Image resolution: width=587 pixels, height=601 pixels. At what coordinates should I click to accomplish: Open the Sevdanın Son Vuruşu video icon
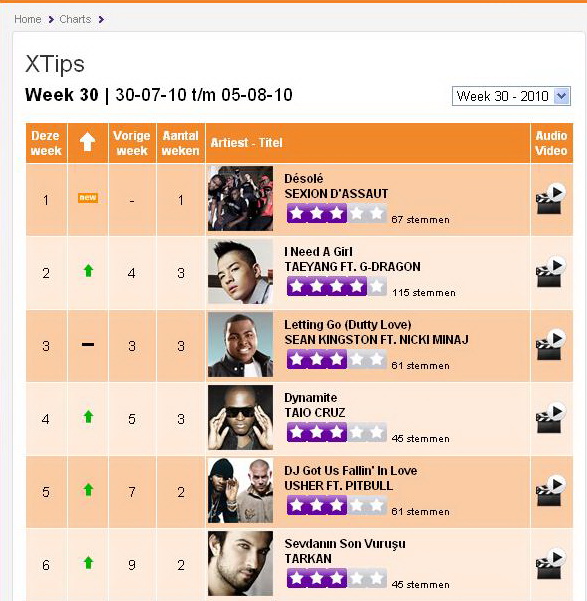551,564
